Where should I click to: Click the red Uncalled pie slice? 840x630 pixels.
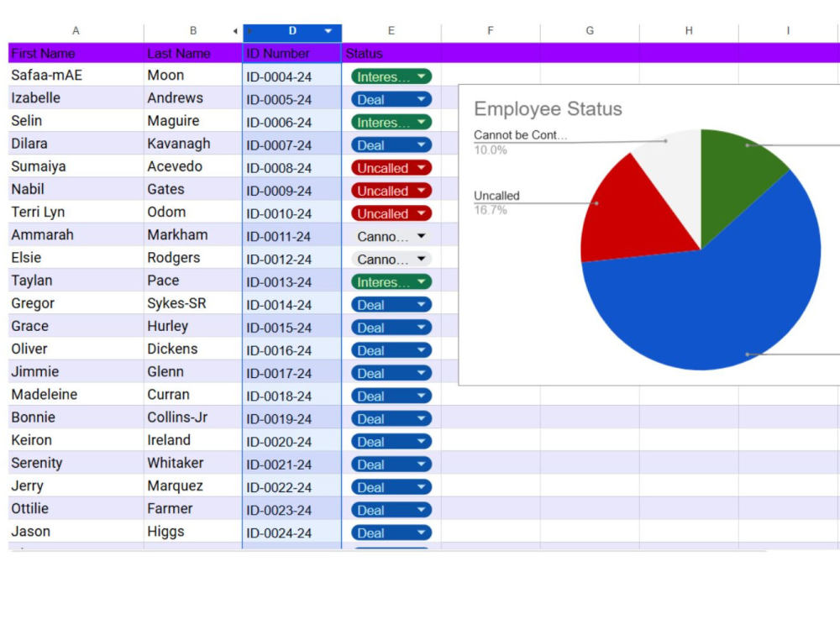(x=633, y=214)
